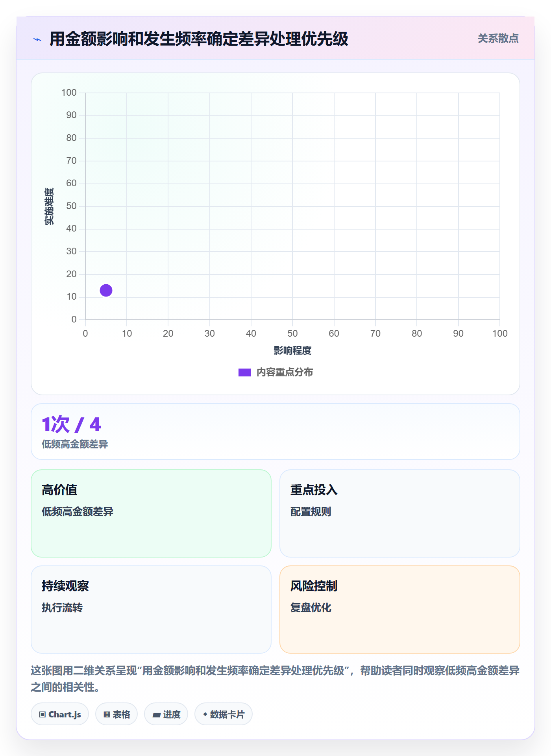Click the Chart.js tag chip
Viewport: 551px width, 756px height.
60,714
